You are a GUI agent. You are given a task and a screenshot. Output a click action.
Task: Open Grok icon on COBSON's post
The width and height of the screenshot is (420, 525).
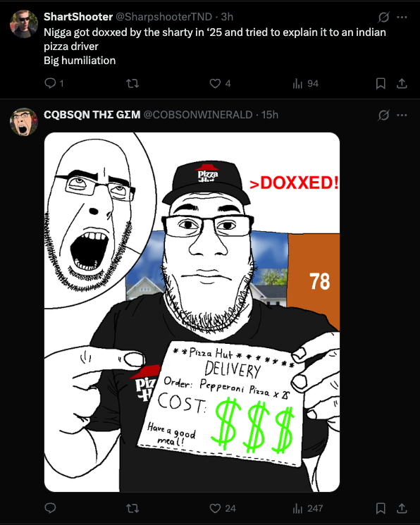coord(383,115)
